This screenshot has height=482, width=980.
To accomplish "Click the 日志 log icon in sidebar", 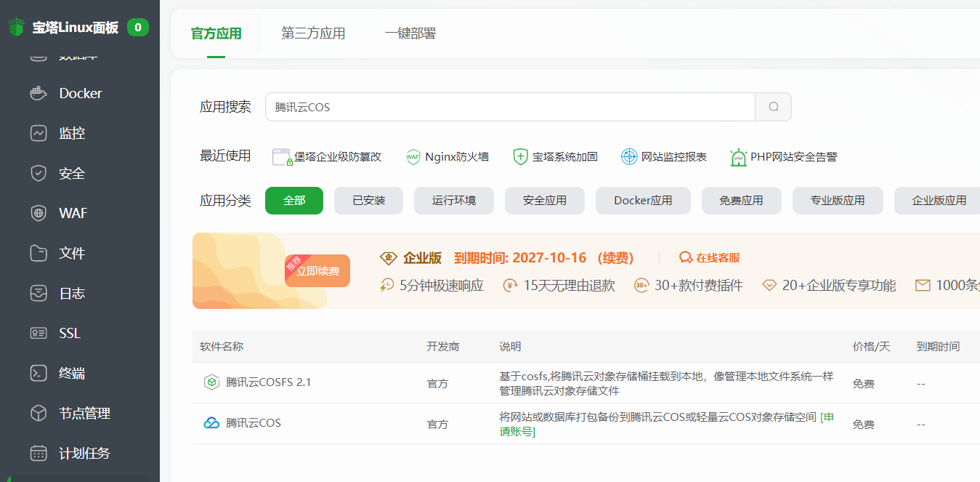I will [39, 293].
